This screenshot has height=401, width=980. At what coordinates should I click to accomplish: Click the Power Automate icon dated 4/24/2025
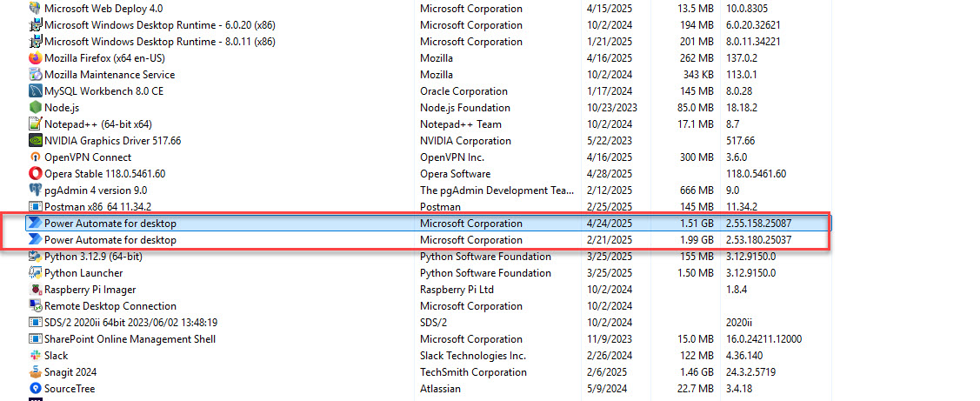(x=35, y=224)
